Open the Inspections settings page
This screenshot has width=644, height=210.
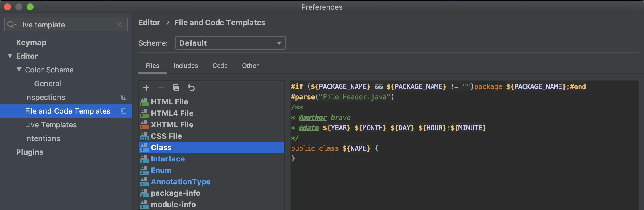(45, 97)
